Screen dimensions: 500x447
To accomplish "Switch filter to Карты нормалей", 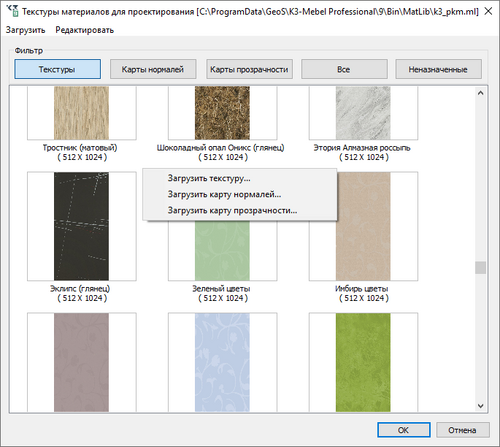I will coord(153,69).
